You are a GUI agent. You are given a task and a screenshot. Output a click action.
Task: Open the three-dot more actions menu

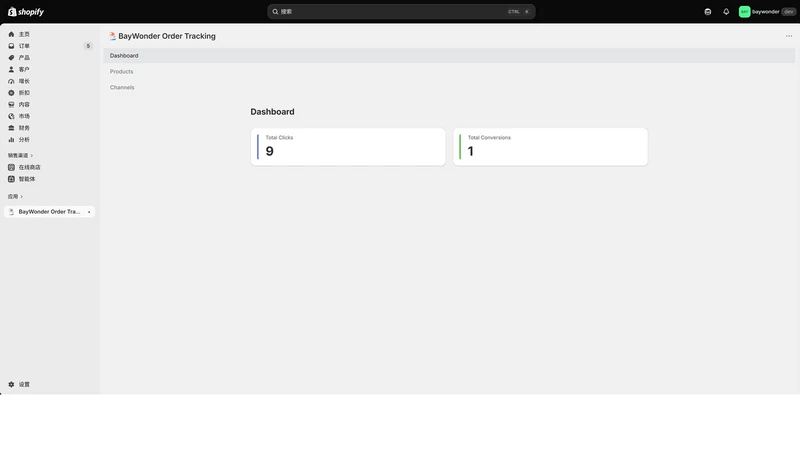[x=789, y=36]
